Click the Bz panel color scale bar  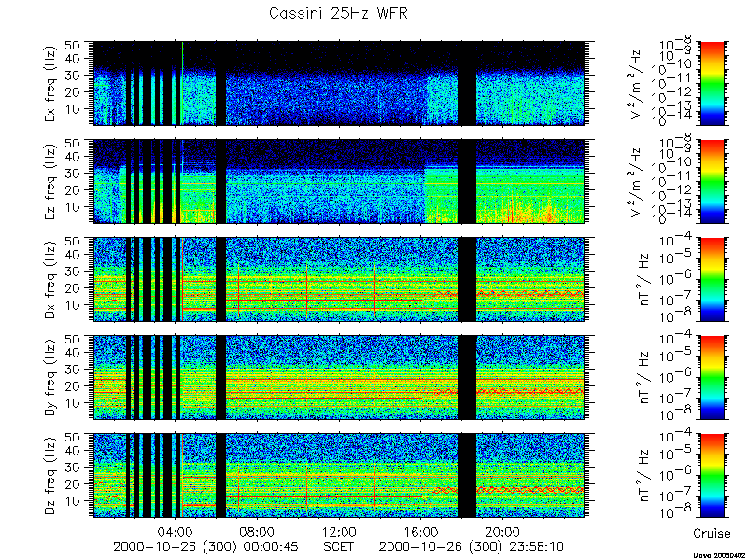point(712,476)
